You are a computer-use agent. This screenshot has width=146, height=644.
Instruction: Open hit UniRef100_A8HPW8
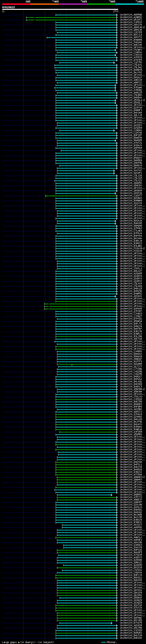pos(131,15)
